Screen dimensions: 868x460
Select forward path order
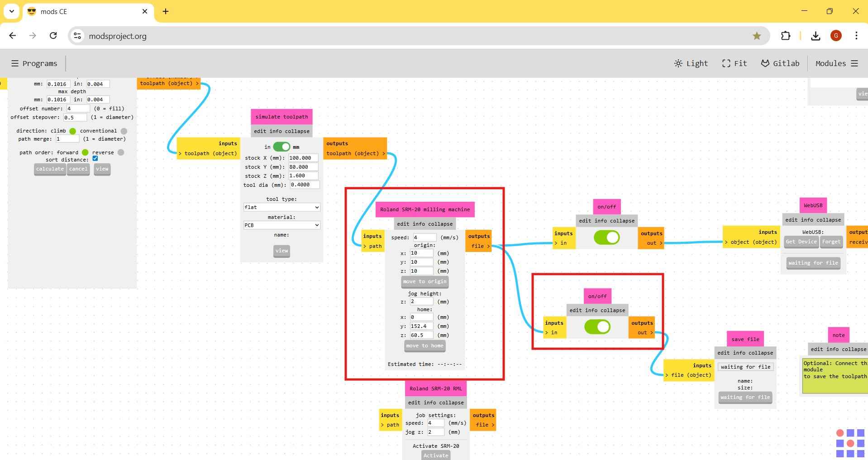(85, 152)
